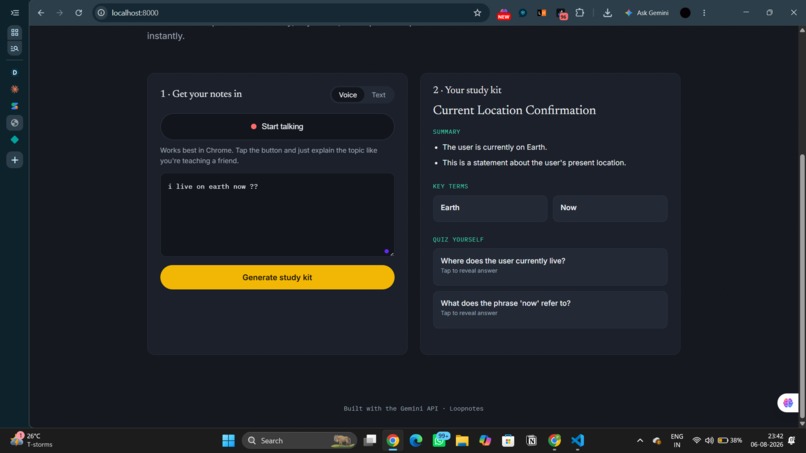This screenshot has width=806, height=453.
Task: Open the tab search icon in sidebar
Action: click(14, 48)
